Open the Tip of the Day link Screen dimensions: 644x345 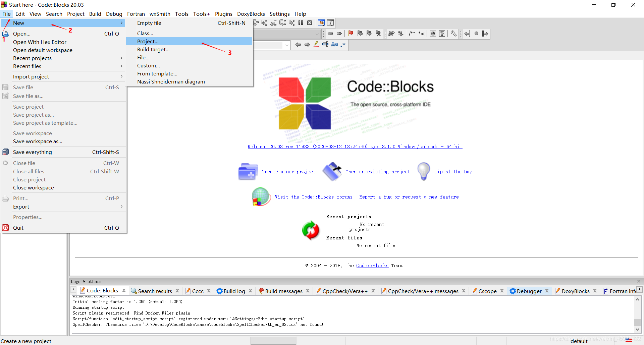[x=453, y=172]
